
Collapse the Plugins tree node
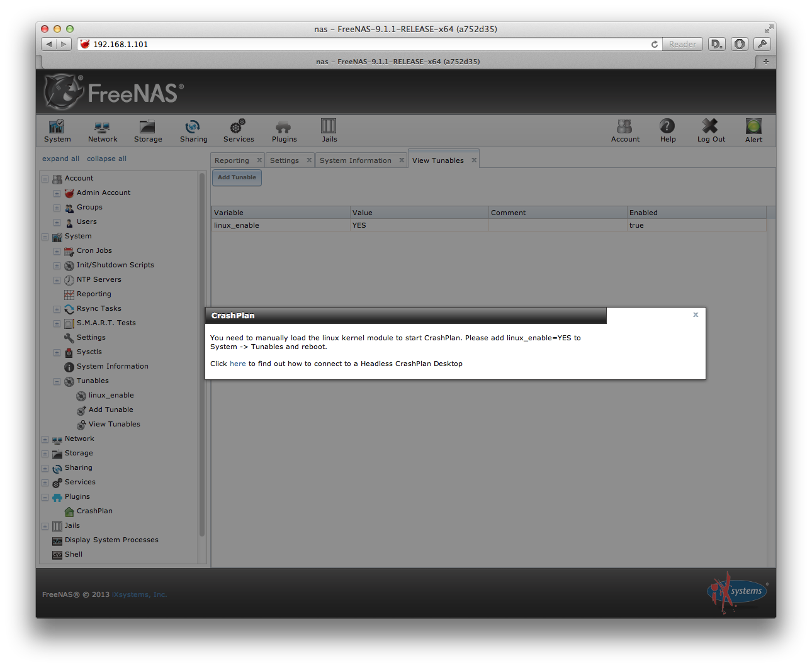(45, 497)
